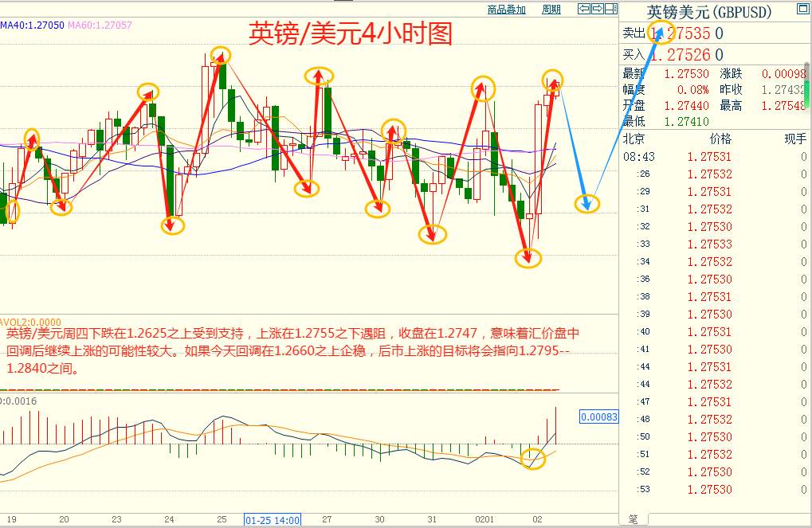Select the :36 tick row
The height and width of the screenshot is (528, 812).
click(715, 279)
